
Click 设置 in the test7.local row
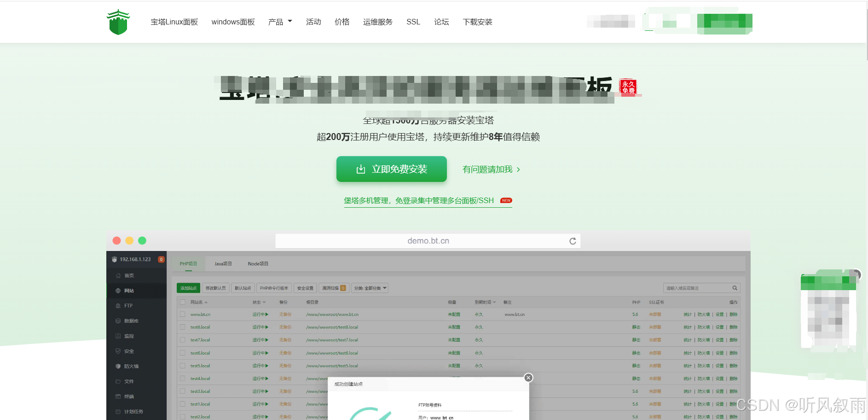click(x=719, y=340)
